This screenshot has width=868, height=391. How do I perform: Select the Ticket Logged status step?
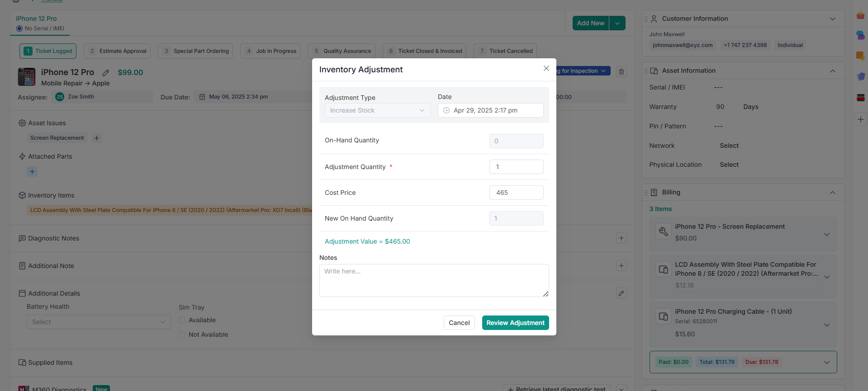48,51
